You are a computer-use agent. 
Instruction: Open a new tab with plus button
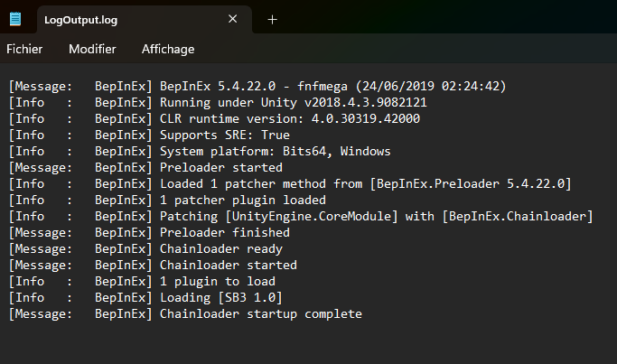(273, 19)
